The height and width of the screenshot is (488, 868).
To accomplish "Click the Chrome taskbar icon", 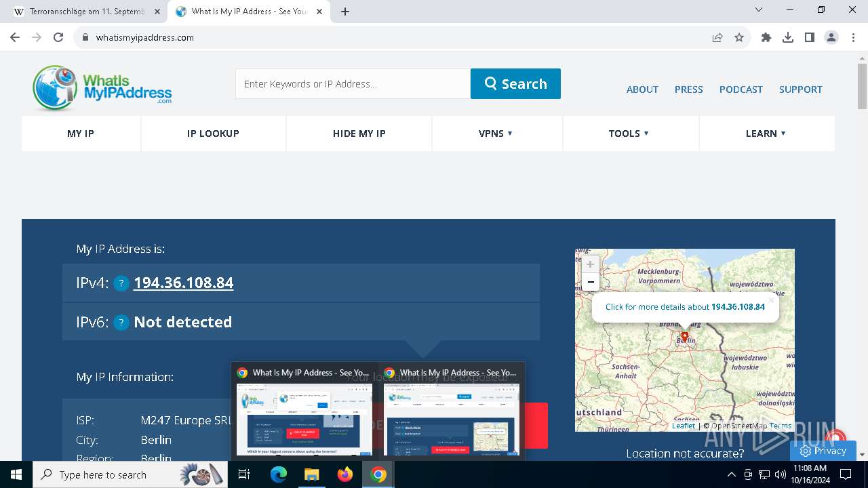I will (378, 474).
